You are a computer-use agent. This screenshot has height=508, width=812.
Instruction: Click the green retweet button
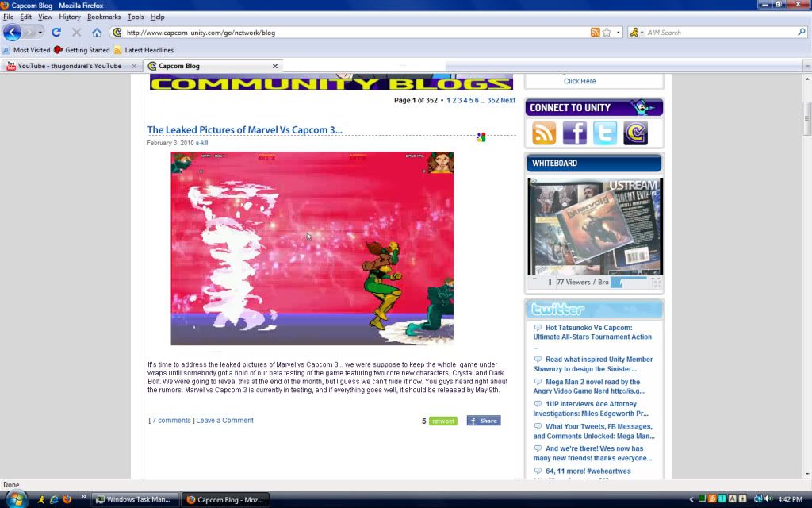442,421
